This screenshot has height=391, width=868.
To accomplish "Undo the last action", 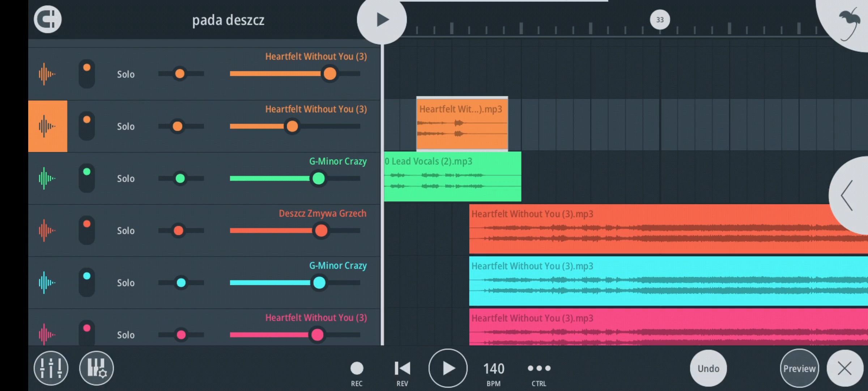I will 709,369.
